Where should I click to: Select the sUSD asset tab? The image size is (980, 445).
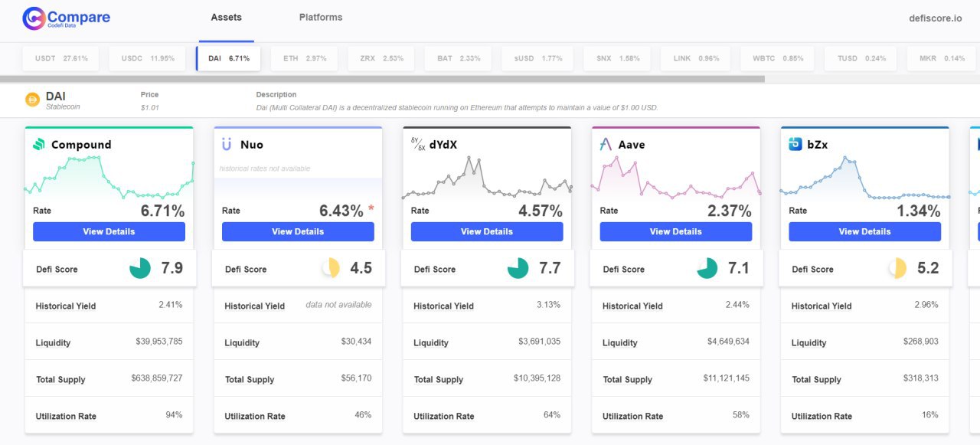tap(537, 58)
